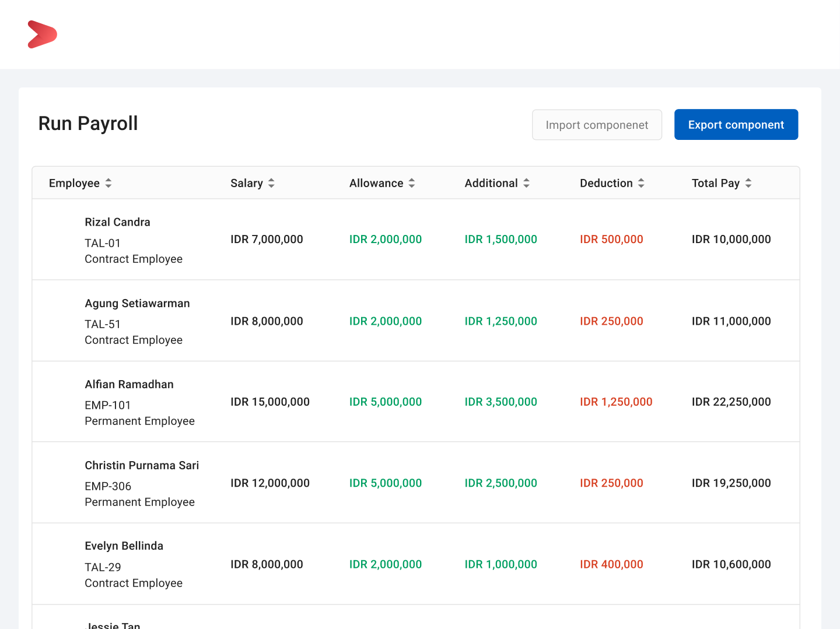Click Agung Setiawarman's additional IDR 1,250,000
This screenshot has height=629, width=840.
click(x=501, y=321)
